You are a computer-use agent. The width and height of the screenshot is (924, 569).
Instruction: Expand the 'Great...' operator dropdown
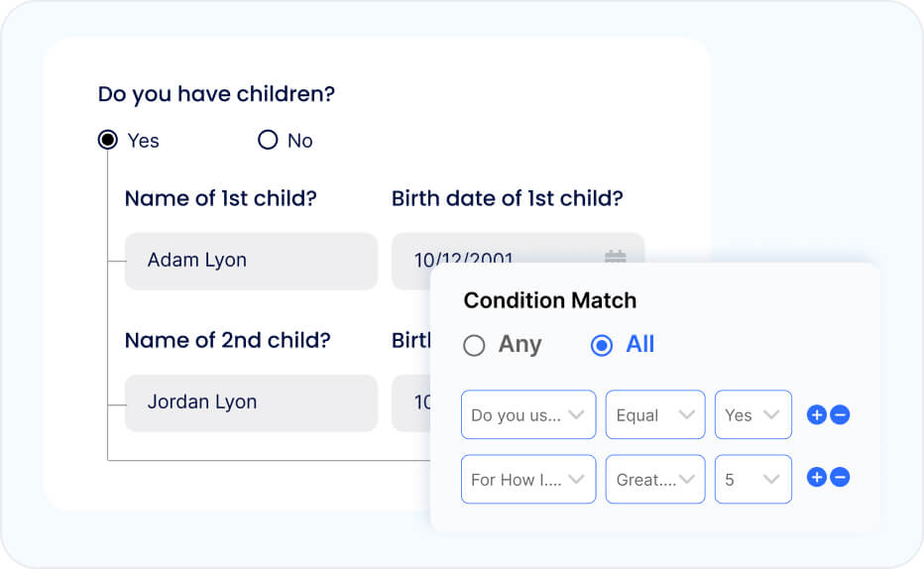tap(655, 479)
